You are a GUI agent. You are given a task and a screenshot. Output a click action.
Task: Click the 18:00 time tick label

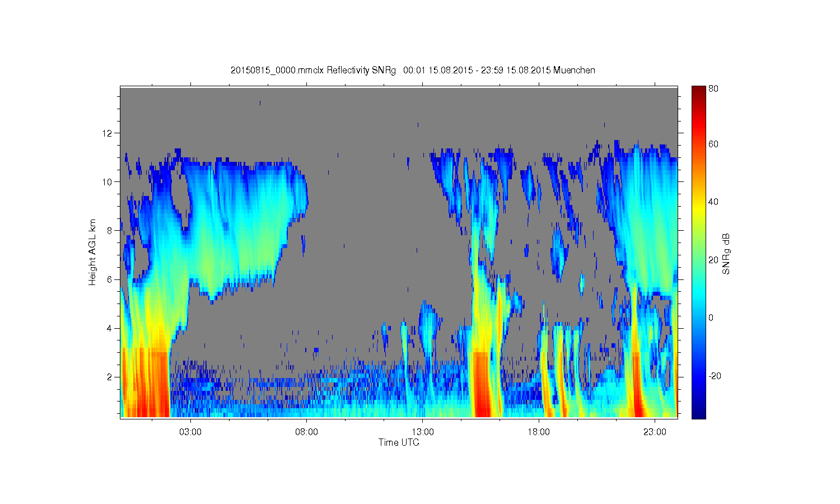coord(539,432)
